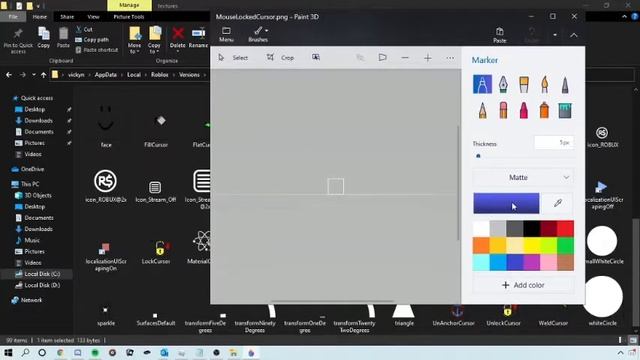Viewport: 640px width, 360px height.
Task: Select the Watercolor brush tool
Action: [x=544, y=84]
